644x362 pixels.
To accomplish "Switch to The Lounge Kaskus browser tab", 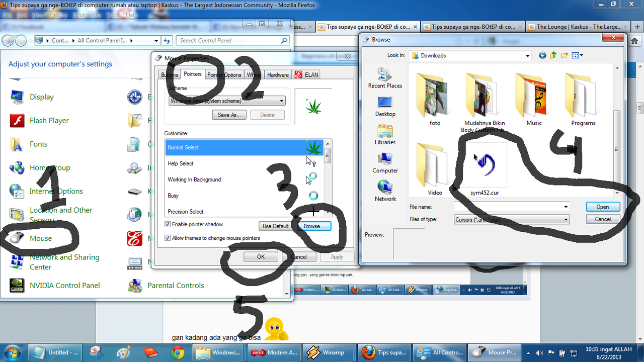I will tap(578, 27).
